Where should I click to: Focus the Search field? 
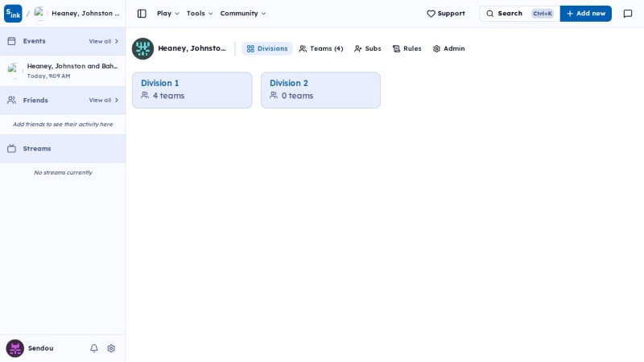pos(520,14)
